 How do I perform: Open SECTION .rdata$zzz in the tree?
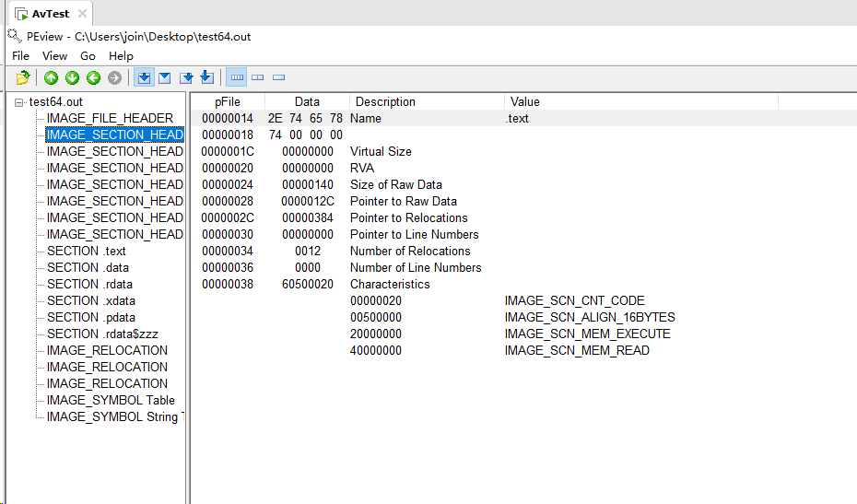point(103,334)
